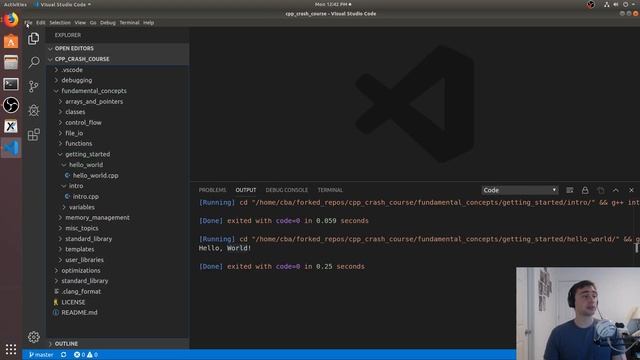Expand the OUTLINE section
This screenshot has height=360, width=640.
tap(118, 344)
